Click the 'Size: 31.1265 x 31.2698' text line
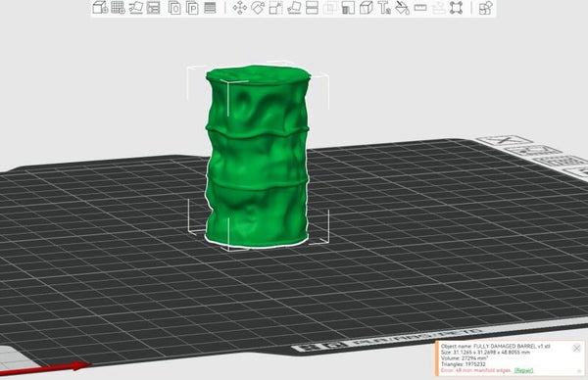Image resolution: width=588 pixels, height=380 pixels. point(486,353)
